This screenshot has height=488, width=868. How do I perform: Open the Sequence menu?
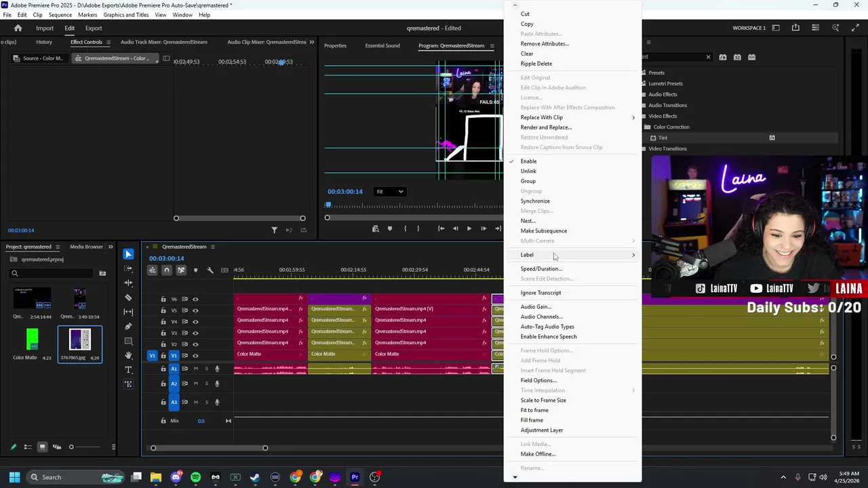point(60,15)
